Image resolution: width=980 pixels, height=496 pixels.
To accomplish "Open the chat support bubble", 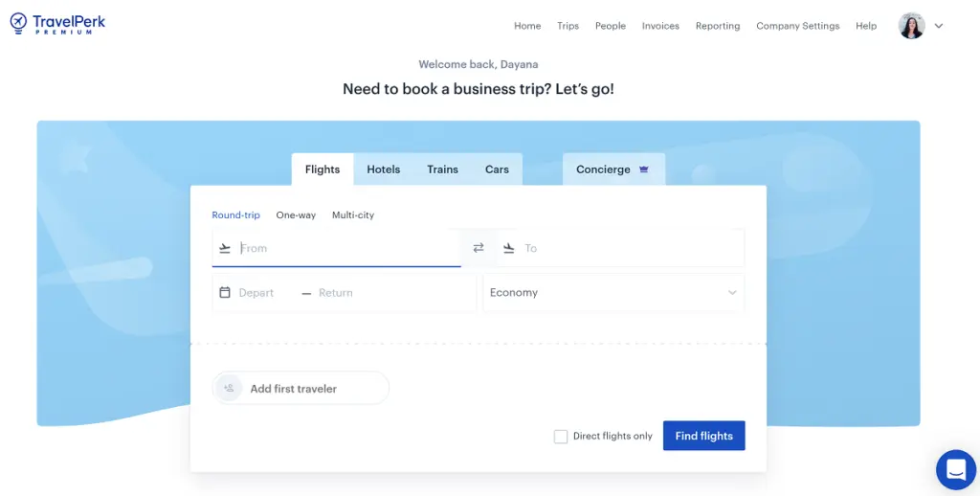I will tap(955, 469).
